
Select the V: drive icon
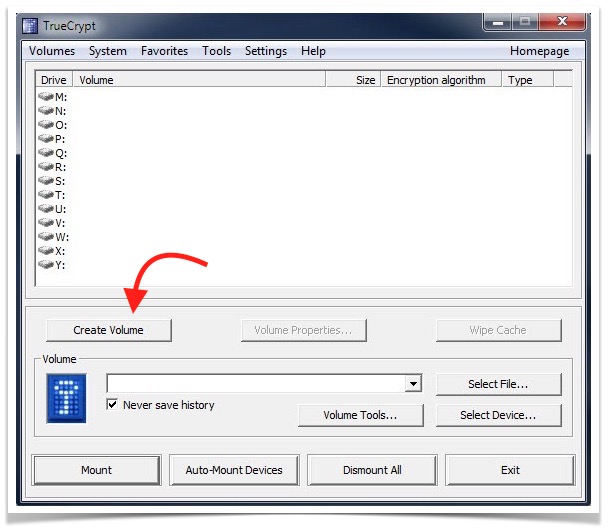pyautogui.click(x=46, y=223)
